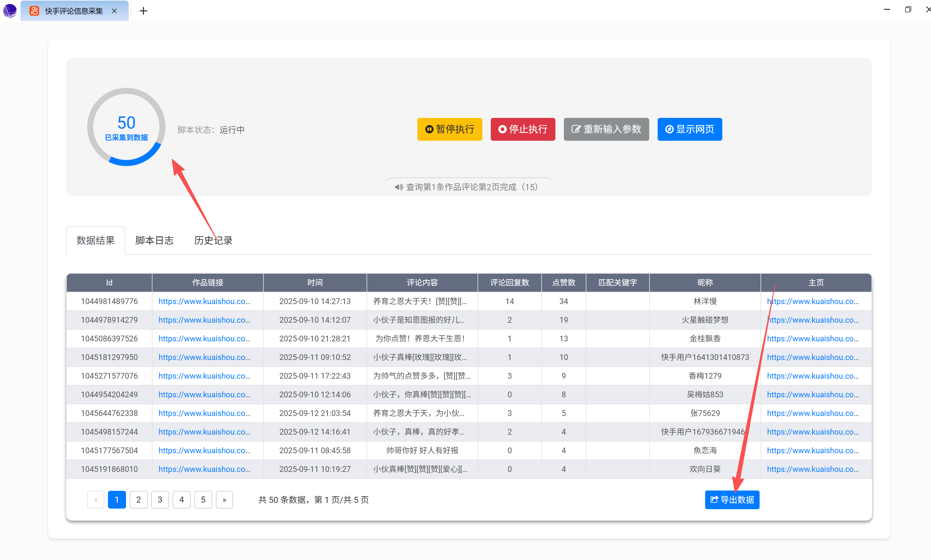Click the speaker icon in status message

pyautogui.click(x=399, y=187)
